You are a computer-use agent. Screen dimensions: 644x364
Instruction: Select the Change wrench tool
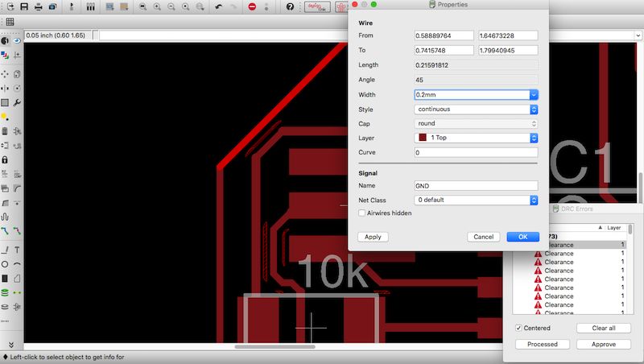click(17, 102)
